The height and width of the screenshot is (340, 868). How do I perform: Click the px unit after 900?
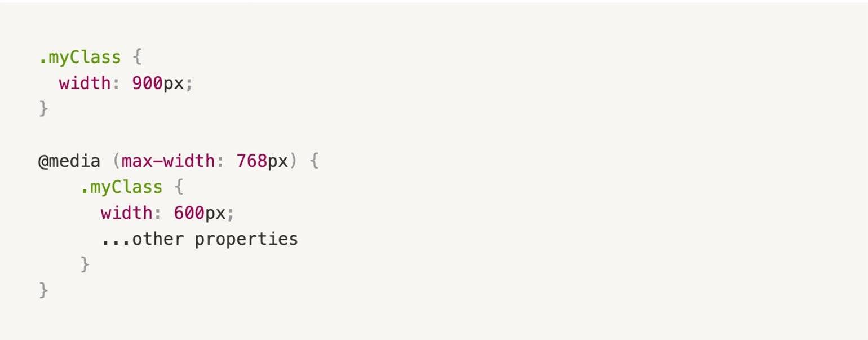click(x=174, y=83)
